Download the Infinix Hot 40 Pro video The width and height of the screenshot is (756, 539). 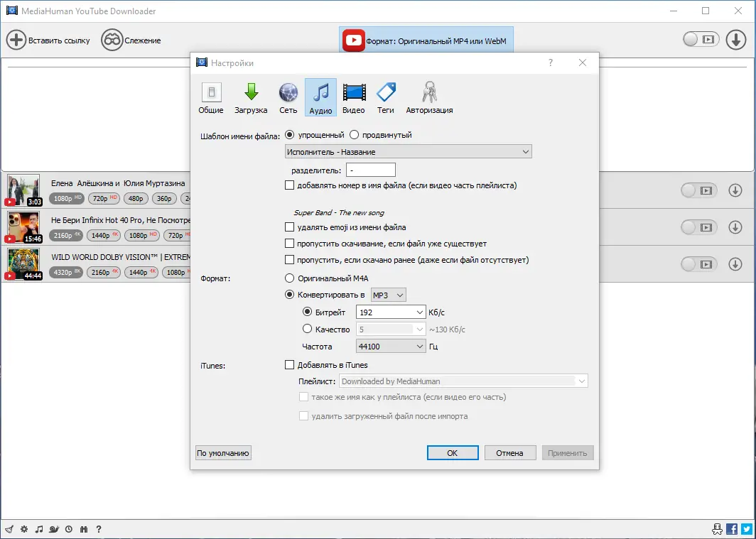click(735, 227)
